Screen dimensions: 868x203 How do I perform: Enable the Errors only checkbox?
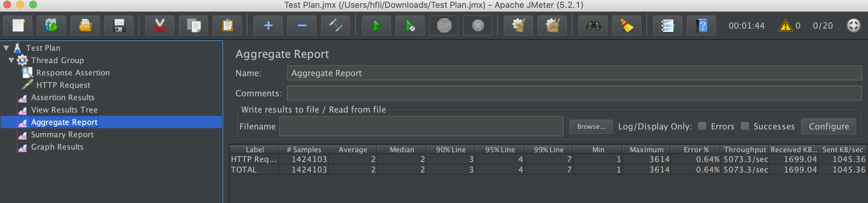702,126
